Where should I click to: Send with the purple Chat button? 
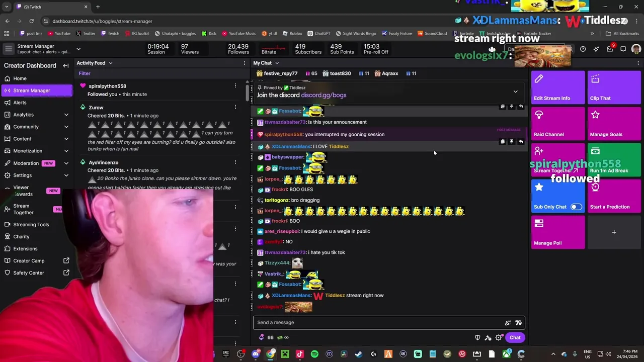pyautogui.click(x=515, y=338)
